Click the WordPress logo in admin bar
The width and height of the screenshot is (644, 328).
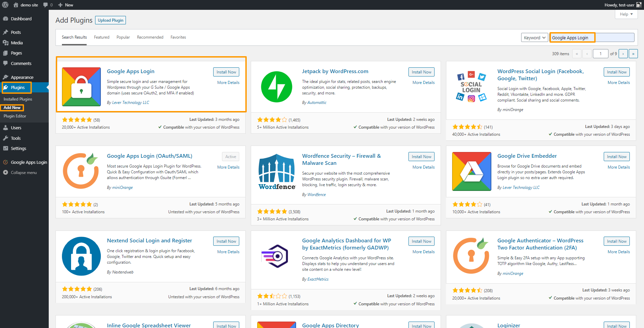(5, 5)
